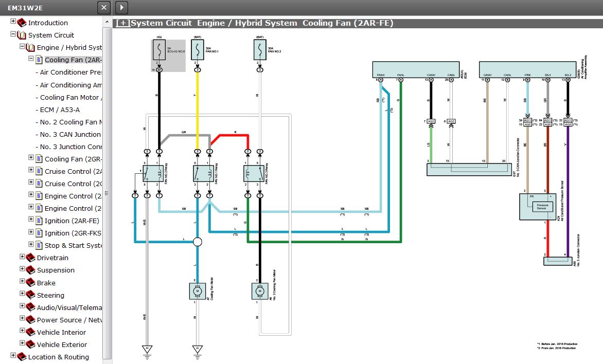Screen dimensions: 603x364
Task: Expand the Suspension tree node
Action: coord(22,269)
